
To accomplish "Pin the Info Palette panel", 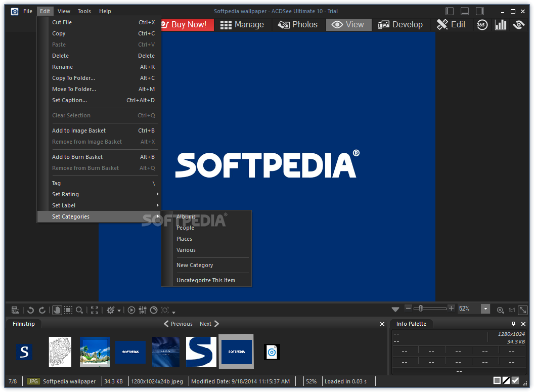I will [x=513, y=324].
